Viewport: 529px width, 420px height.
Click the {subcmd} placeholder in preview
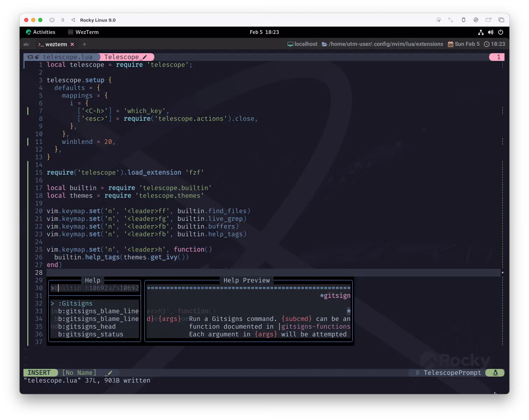(297, 319)
